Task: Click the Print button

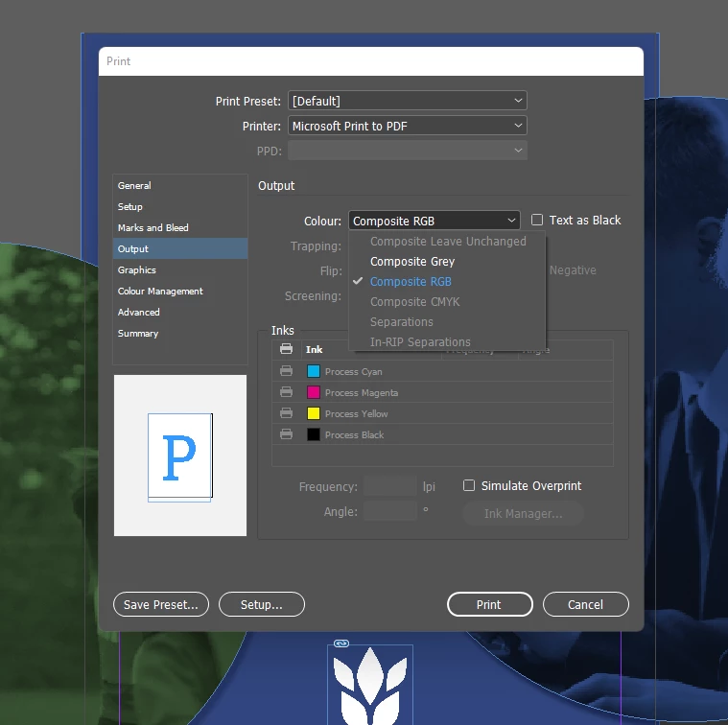Action: tap(490, 604)
